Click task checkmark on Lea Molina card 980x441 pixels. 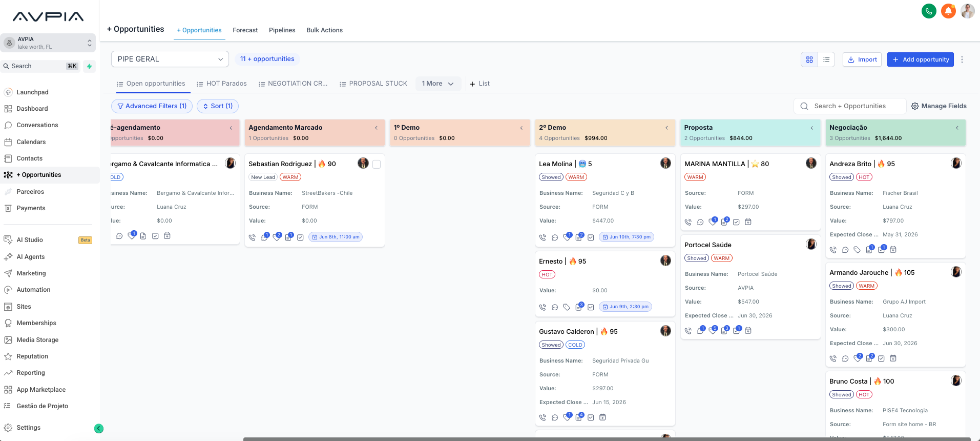point(591,237)
